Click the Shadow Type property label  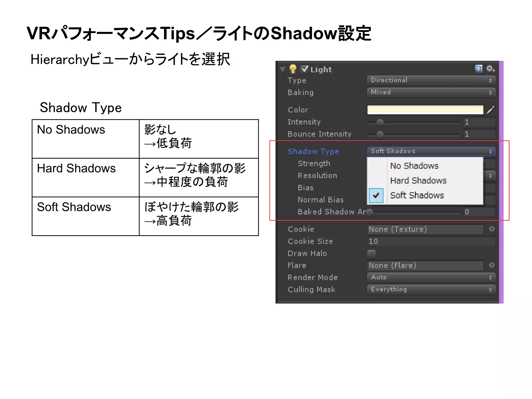(313, 151)
